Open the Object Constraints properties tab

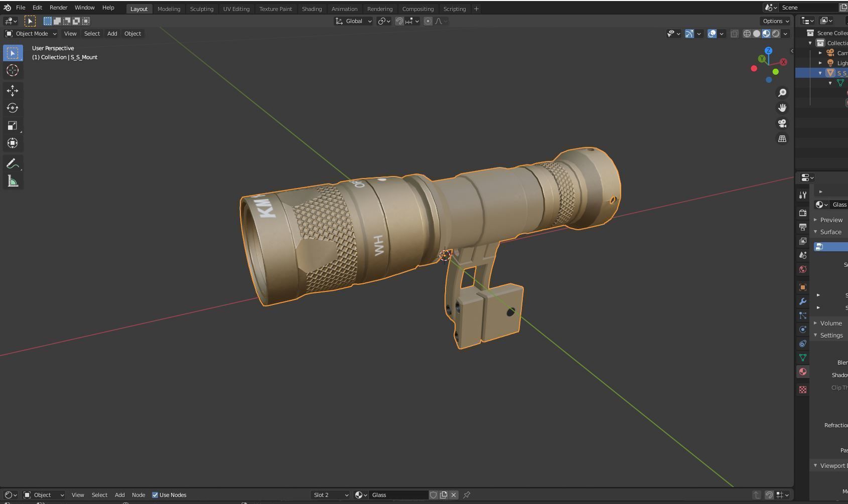tap(803, 344)
